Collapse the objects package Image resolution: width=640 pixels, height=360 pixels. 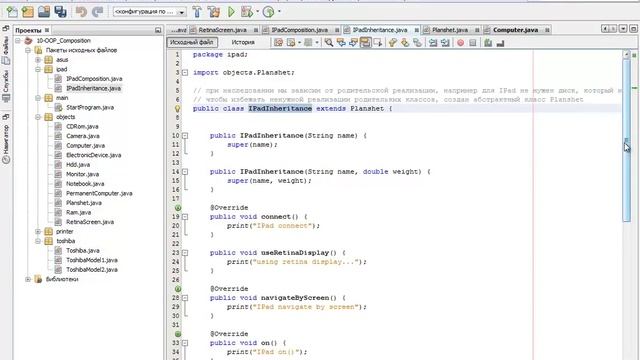pos(38,117)
